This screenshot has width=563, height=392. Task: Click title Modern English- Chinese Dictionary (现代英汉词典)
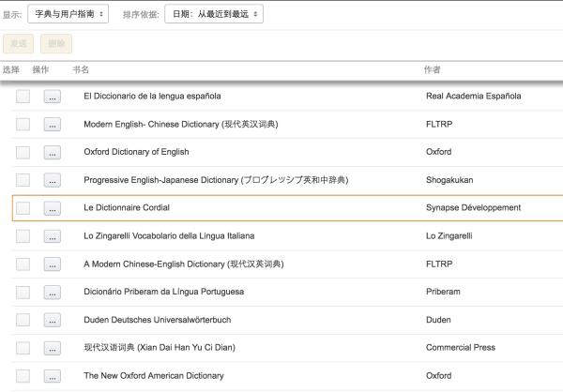pos(181,124)
